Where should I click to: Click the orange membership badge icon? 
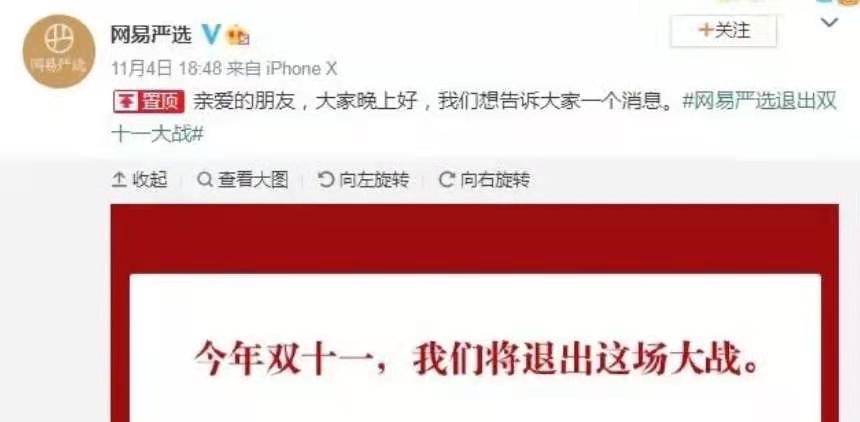(x=237, y=36)
